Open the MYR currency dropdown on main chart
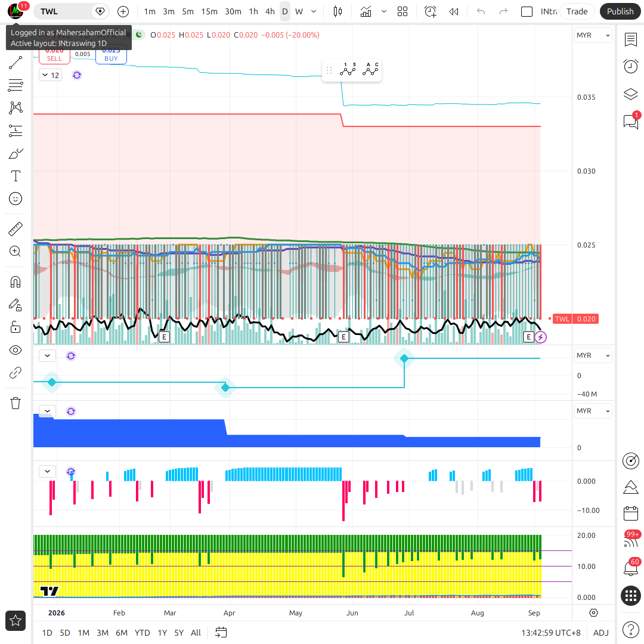Viewport: 644px width, 644px height. (x=593, y=35)
